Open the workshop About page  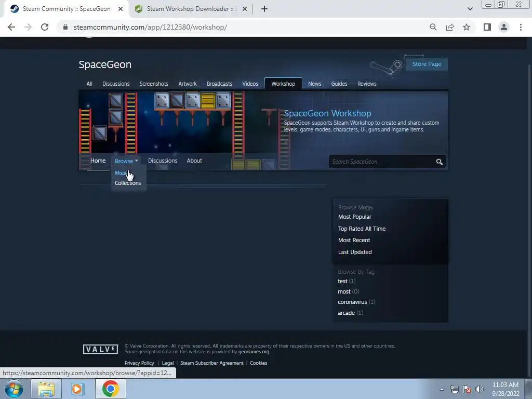click(194, 161)
